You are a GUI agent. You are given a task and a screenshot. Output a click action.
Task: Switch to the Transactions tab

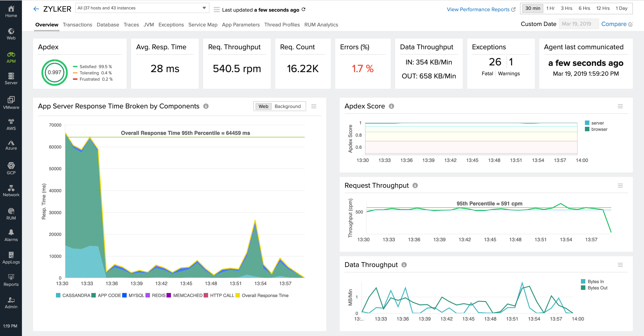[x=77, y=24]
